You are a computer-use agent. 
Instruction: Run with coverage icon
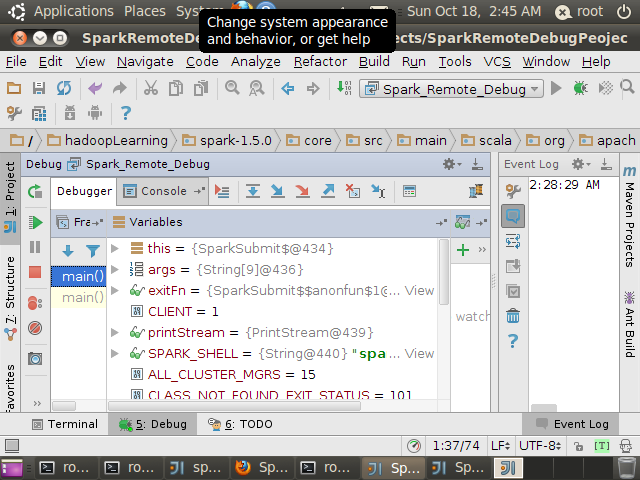(605, 88)
